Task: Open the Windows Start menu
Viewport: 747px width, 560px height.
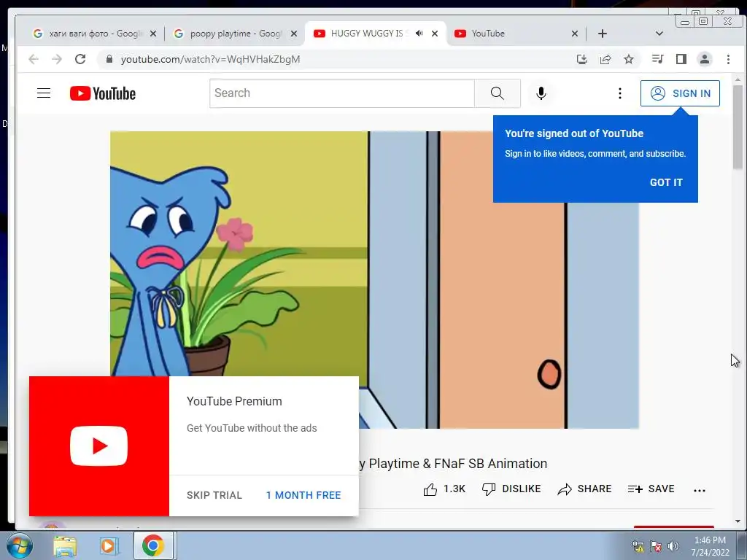Action: tap(20, 545)
